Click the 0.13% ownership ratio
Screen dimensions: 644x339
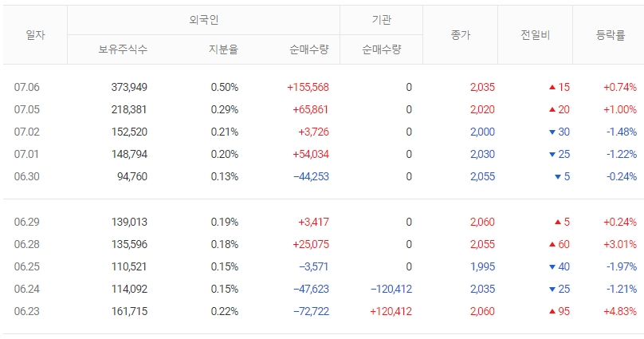[x=224, y=176]
